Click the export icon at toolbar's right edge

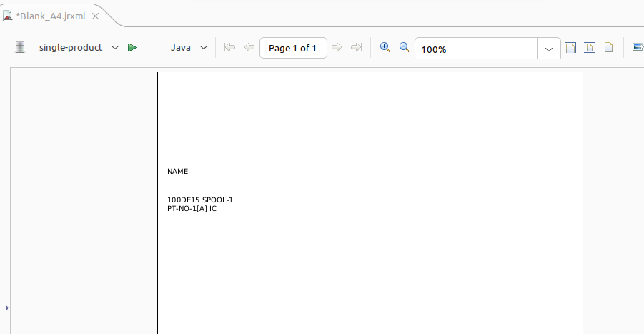click(x=638, y=48)
